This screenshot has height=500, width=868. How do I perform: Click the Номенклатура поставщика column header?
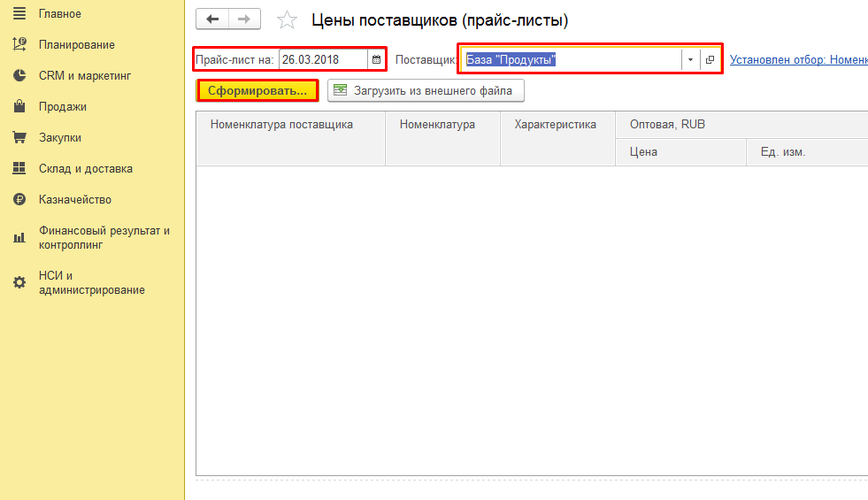pyautogui.click(x=281, y=125)
